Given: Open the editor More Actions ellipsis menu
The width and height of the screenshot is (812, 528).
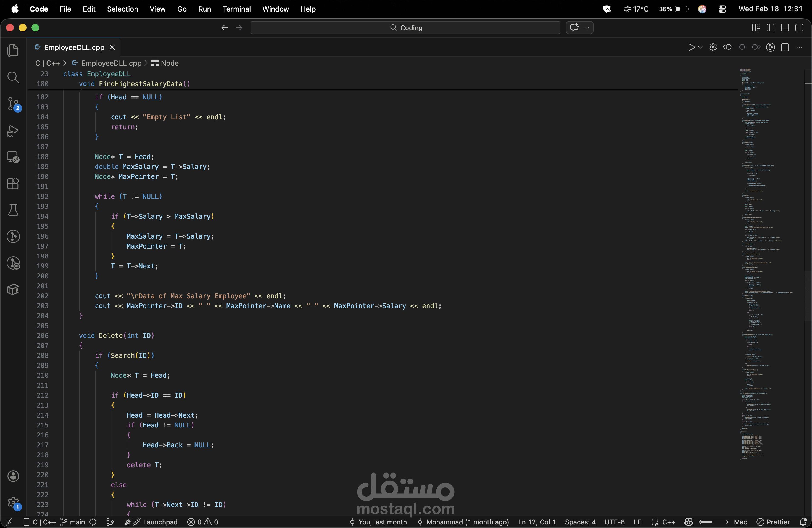Looking at the screenshot, I should click(x=799, y=47).
